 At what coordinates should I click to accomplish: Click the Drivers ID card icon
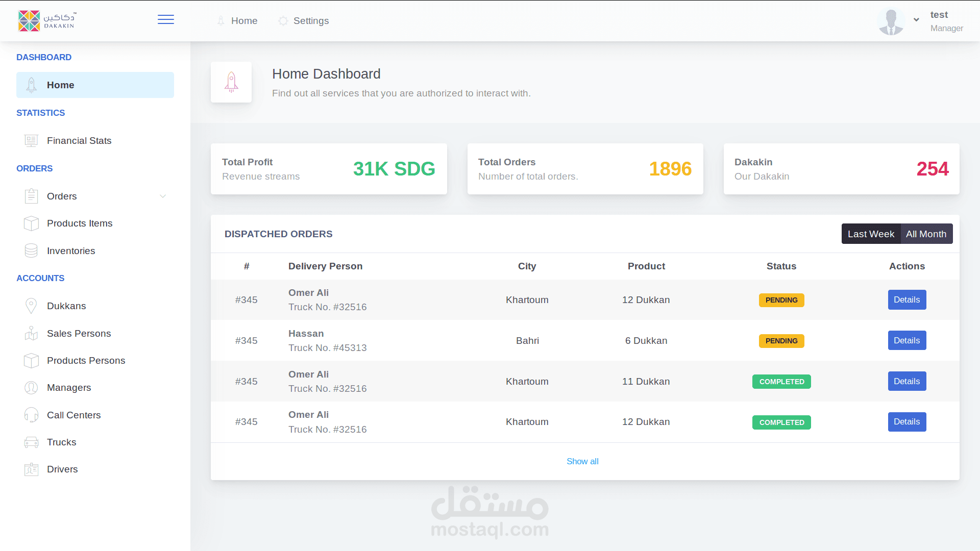click(31, 469)
